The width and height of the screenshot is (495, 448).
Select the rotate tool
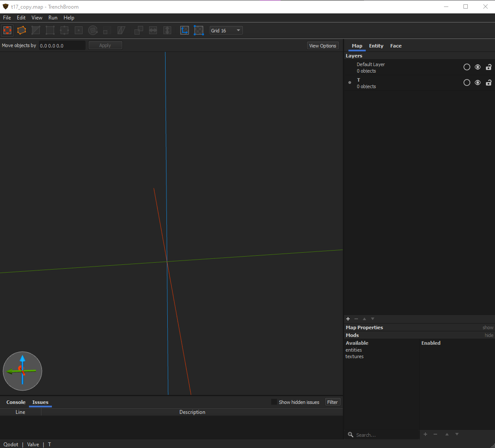pos(93,30)
